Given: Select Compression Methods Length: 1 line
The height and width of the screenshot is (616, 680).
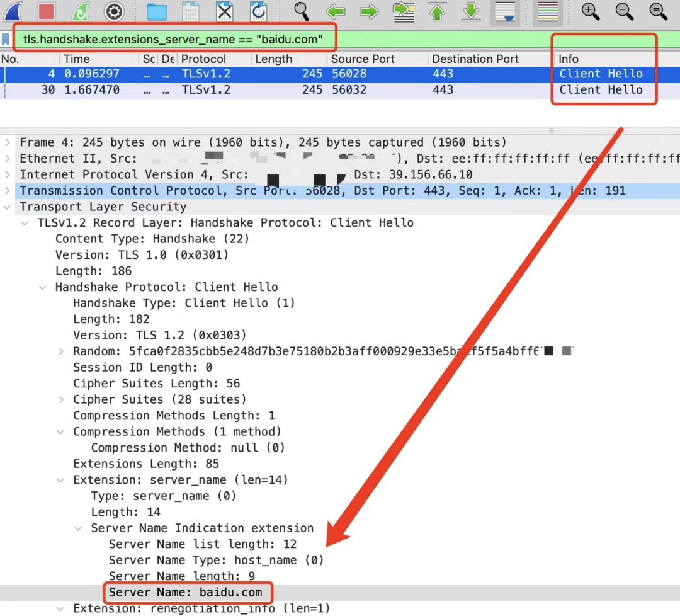Looking at the screenshot, I should [x=174, y=416].
